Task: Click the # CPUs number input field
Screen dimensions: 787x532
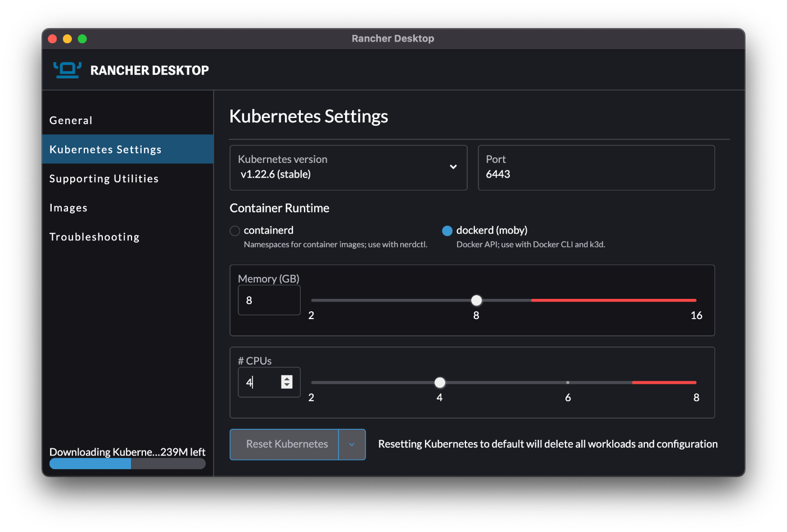Action: (269, 382)
